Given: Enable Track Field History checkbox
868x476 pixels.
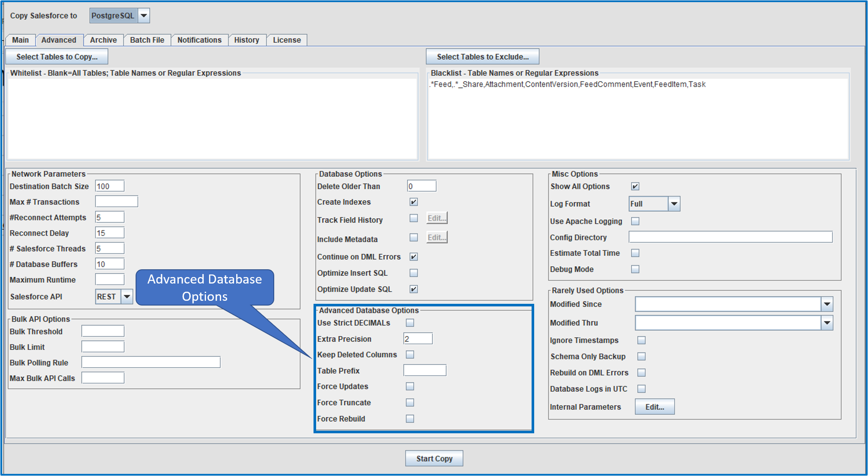Looking at the screenshot, I should pyautogui.click(x=414, y=218).
